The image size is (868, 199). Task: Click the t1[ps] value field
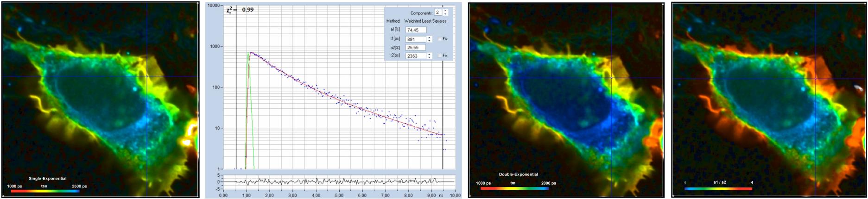coord(415,39)
